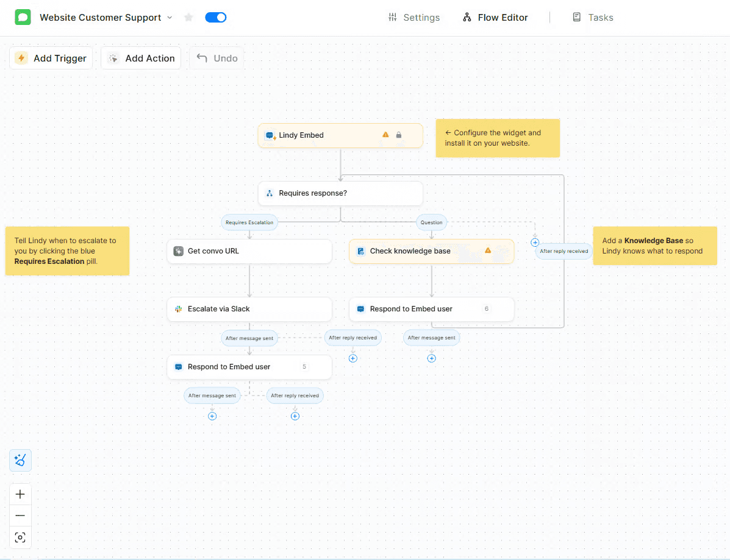Open the Requires response? condition node
The width and height of the screenshot is (730, 560).
tap(340, 193)
